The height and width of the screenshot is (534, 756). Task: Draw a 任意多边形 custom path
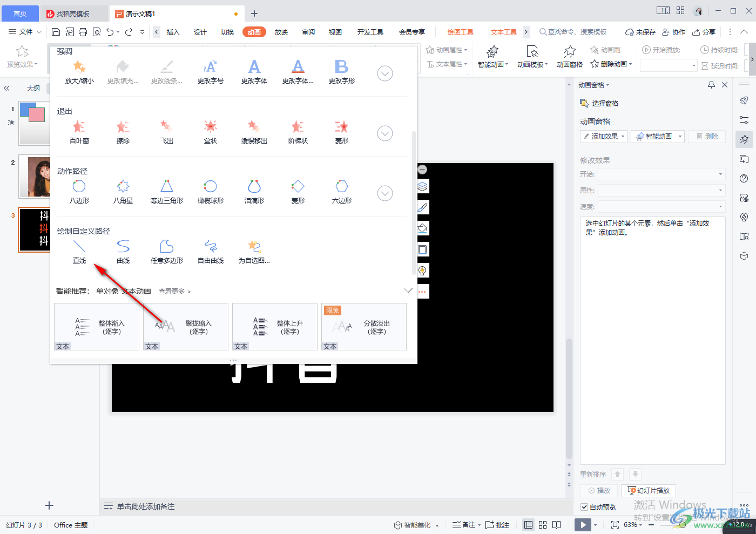(167, 252)
